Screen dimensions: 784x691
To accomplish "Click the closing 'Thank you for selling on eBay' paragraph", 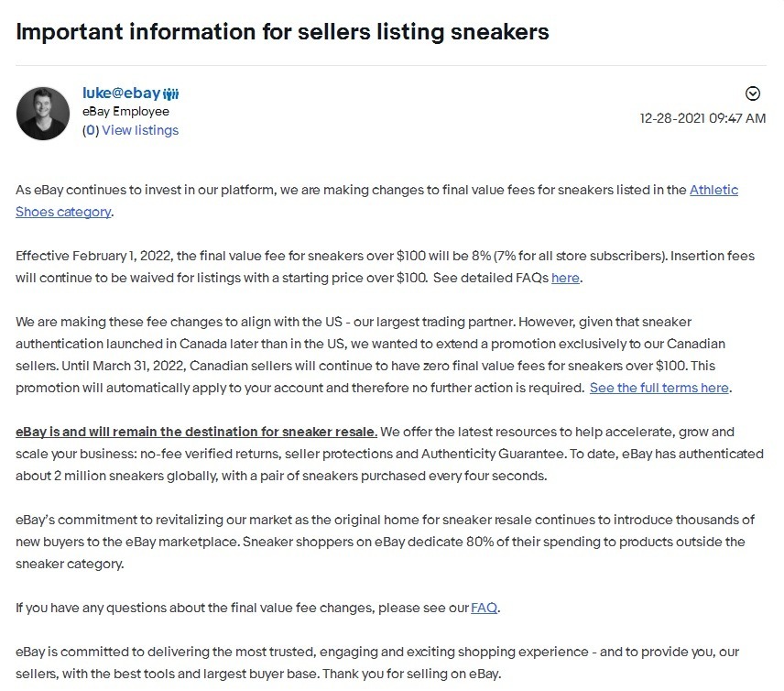I will [366, 662].
